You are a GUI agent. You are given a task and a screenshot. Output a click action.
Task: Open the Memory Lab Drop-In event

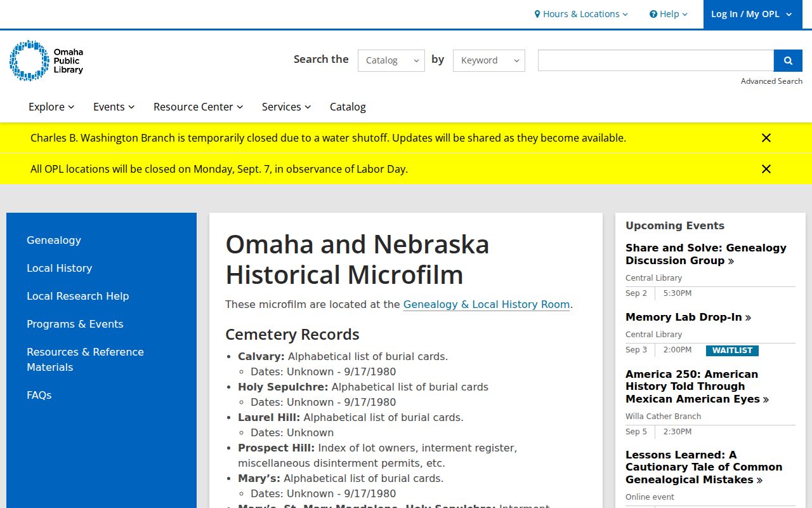(x=688, y=317)
